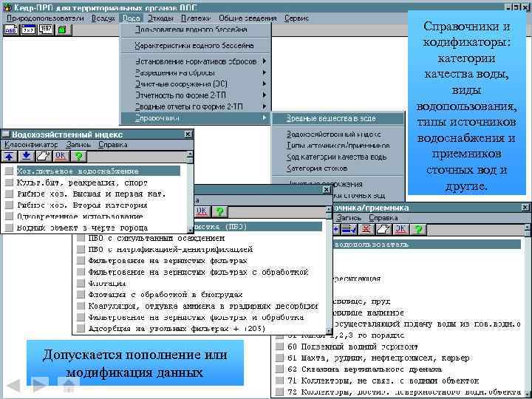Image resolution: width=532 pixels, height=399 pixels.
Task: Click the home icon at bottom left
Action: [69, 385]
